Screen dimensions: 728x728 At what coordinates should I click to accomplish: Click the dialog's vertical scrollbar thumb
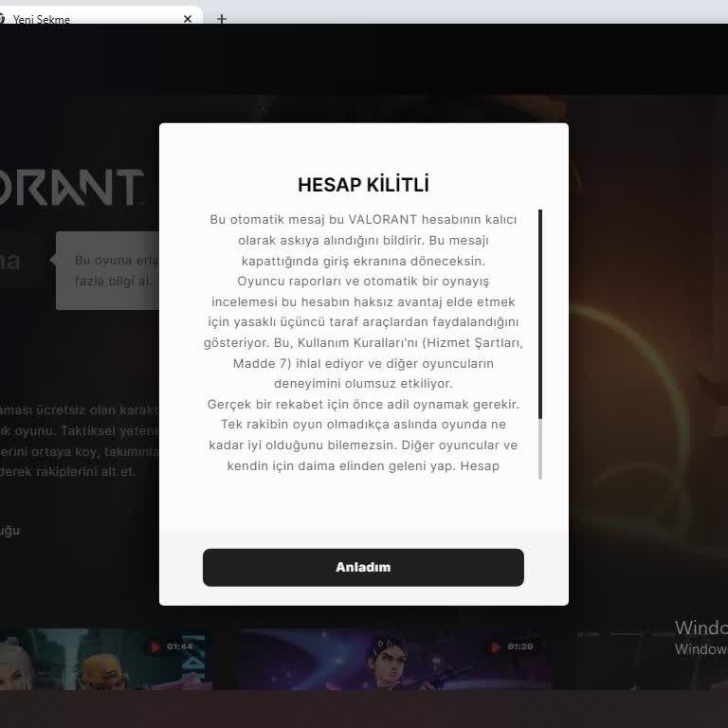[x=540, y=314]
